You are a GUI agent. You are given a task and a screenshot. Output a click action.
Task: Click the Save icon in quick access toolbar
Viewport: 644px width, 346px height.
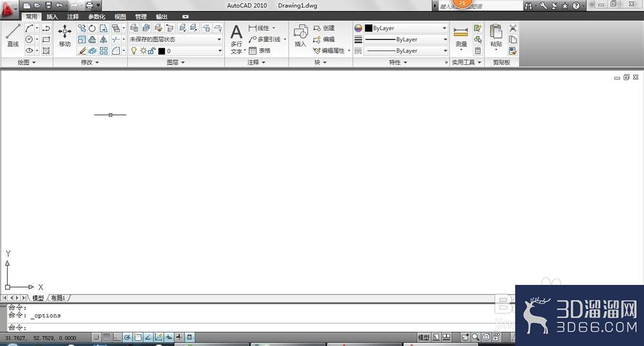(x=48, y=5)
